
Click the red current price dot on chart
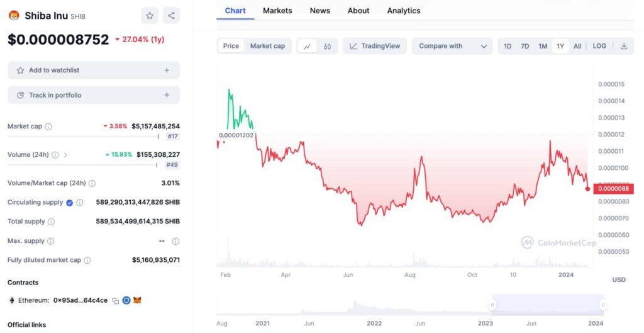588,189
